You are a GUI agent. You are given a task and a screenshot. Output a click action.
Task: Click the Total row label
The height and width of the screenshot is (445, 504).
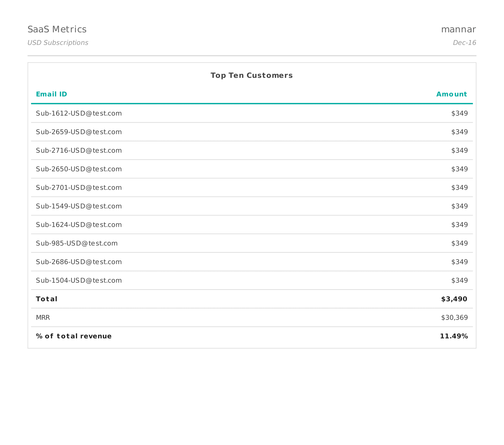(x=46, y=299)
